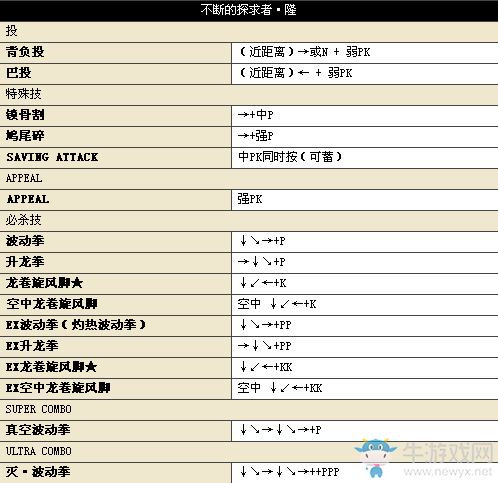Click the bold APPEAL move name
This screenshot has width=498, height=483.
tap(28, 199)
